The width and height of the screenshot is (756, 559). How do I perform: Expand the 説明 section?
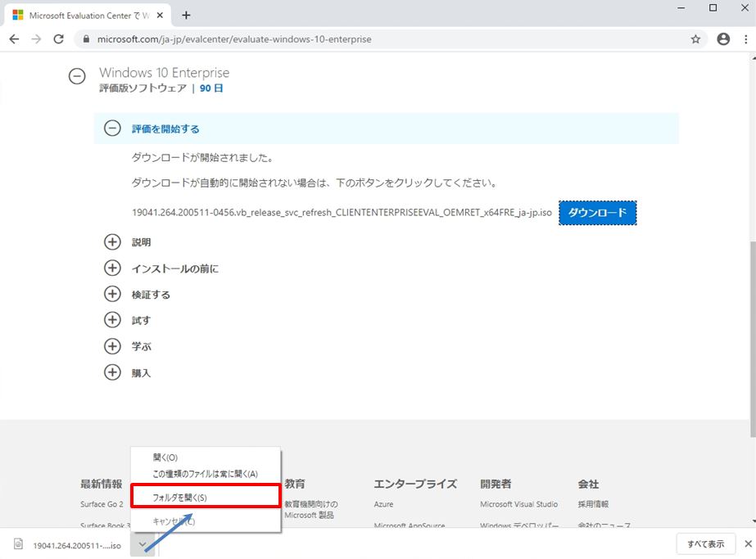point(112,242)
